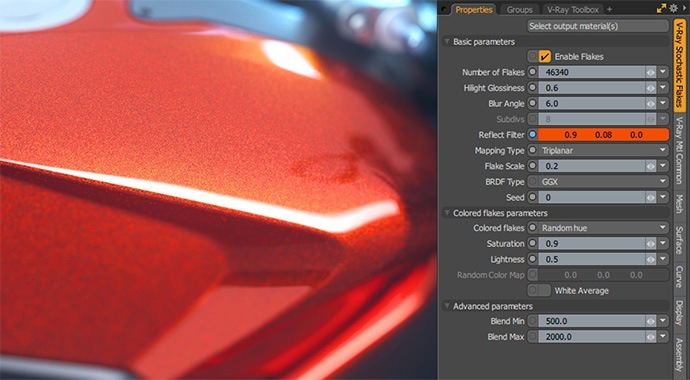The width and height of the screenshot is (690, 380).
Task: Toggle Colored flakes animation key dot
Action: click(532, 228)
